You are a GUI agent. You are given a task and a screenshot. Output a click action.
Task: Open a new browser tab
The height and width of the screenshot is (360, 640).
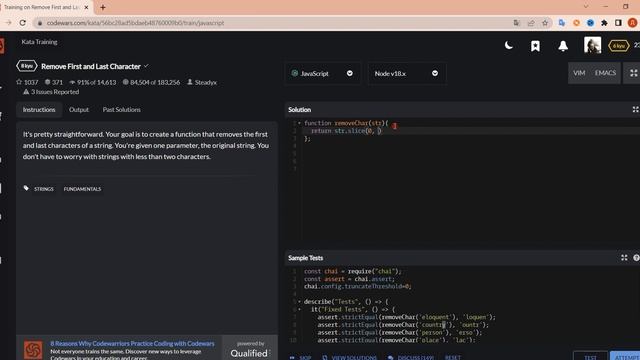point(103,7)
